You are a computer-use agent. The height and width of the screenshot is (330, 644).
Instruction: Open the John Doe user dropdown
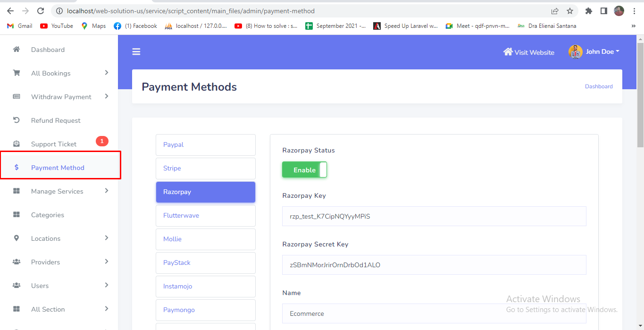click(594, 52)
